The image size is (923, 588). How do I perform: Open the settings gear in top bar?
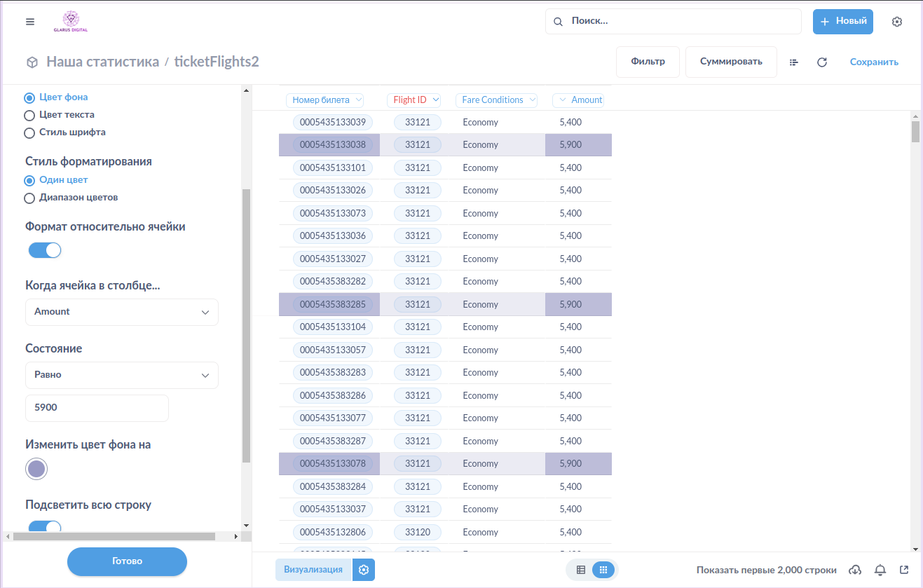[896, 22]
